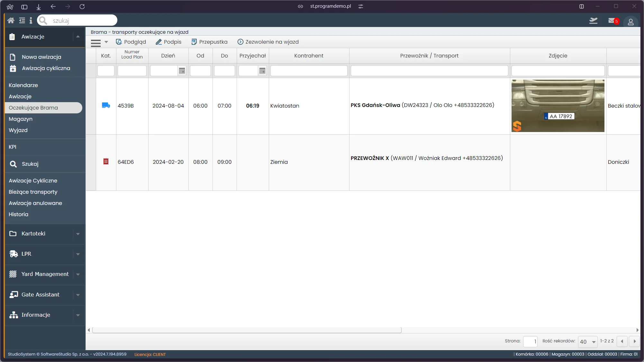Open the airplane landing icon in the header
This screenshot has height=362, width=644.
tap(593, 21)
